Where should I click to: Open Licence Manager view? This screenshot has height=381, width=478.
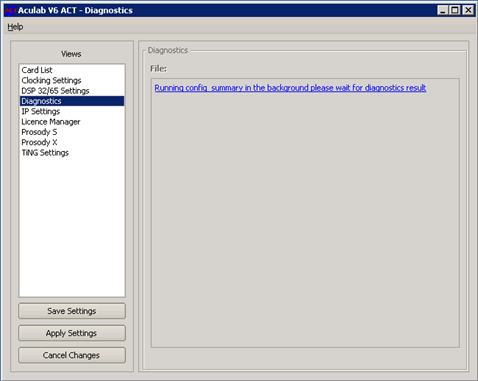point(72,122)
